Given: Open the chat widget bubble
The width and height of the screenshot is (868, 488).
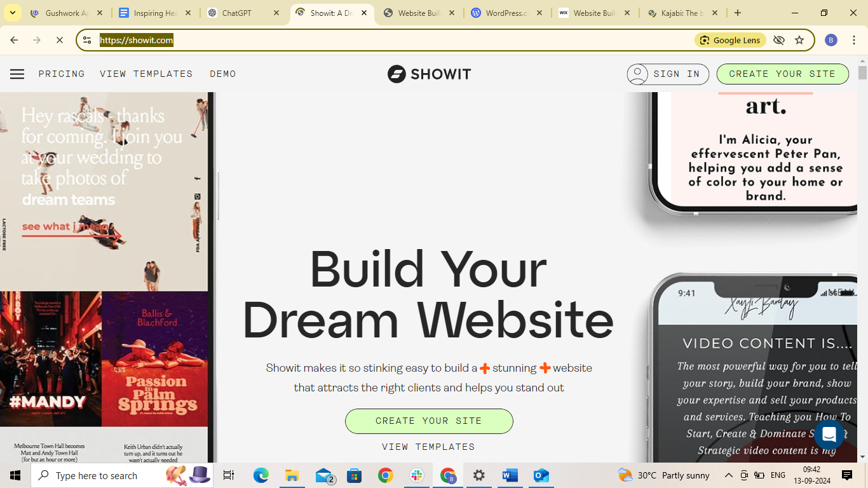Looking at the screenshot, I should [829, 435].
